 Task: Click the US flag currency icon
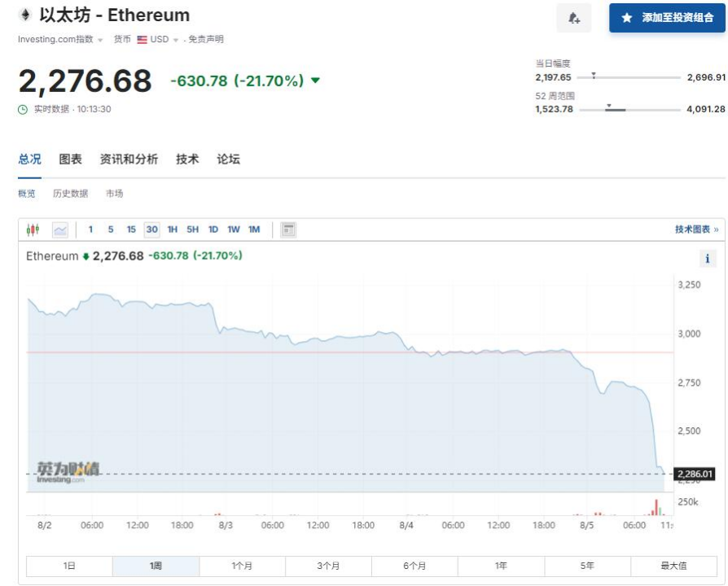coord(142,39)
